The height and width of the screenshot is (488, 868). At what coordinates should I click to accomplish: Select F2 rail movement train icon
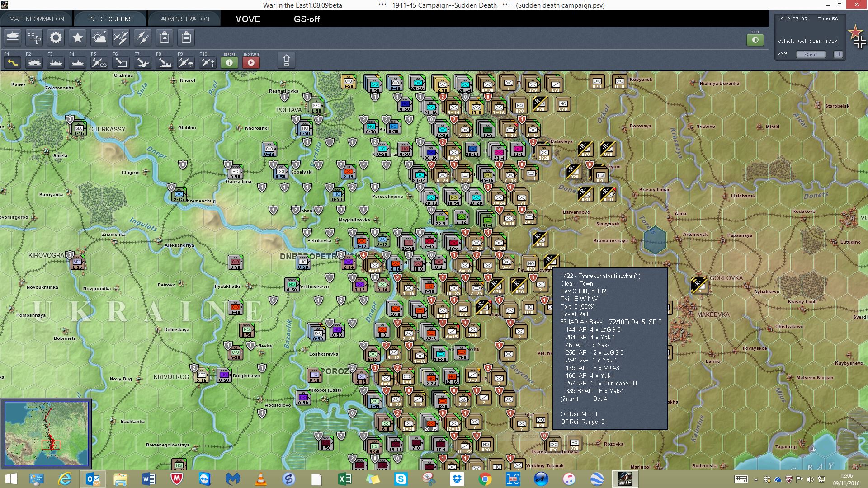[34, 62]
